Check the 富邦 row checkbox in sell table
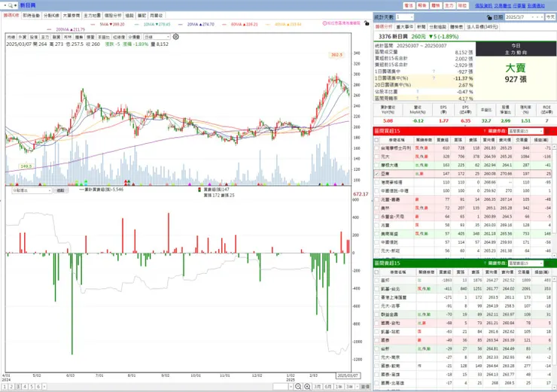This screenshot has height=392, width=557. 376,281
